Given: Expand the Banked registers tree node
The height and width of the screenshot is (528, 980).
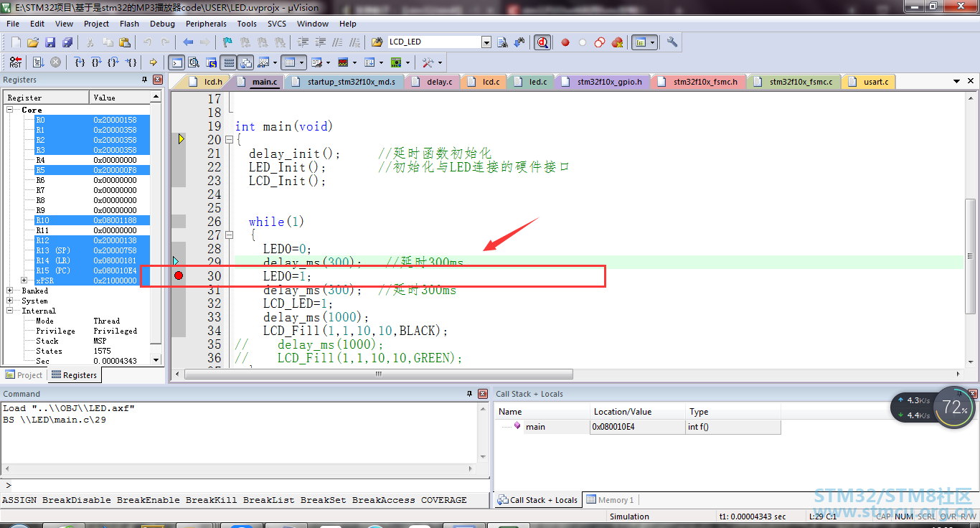Looking at the screenshot, I should pyautogui.click(x=10, y=291).
